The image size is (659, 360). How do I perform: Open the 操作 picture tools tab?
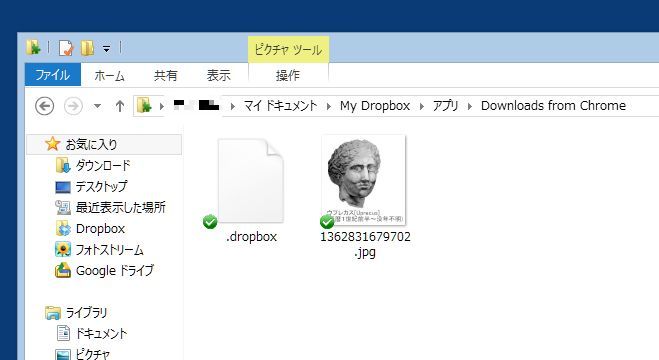click(x=288, y=75)
